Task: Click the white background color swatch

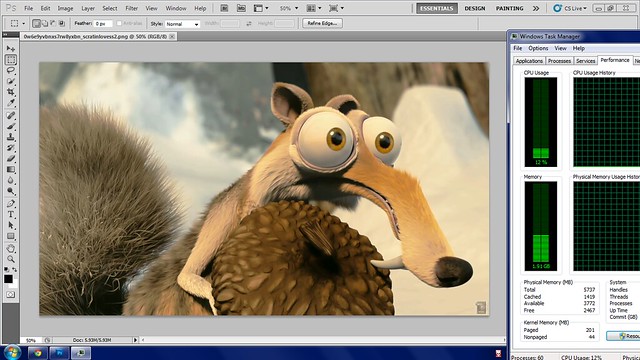Action: [14, 284]
